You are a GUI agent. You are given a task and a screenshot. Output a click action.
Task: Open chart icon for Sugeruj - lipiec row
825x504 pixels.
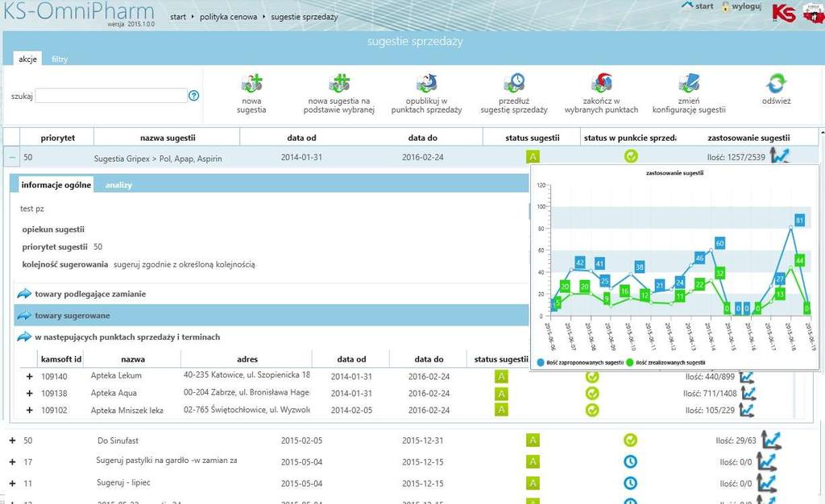[767, 484]
